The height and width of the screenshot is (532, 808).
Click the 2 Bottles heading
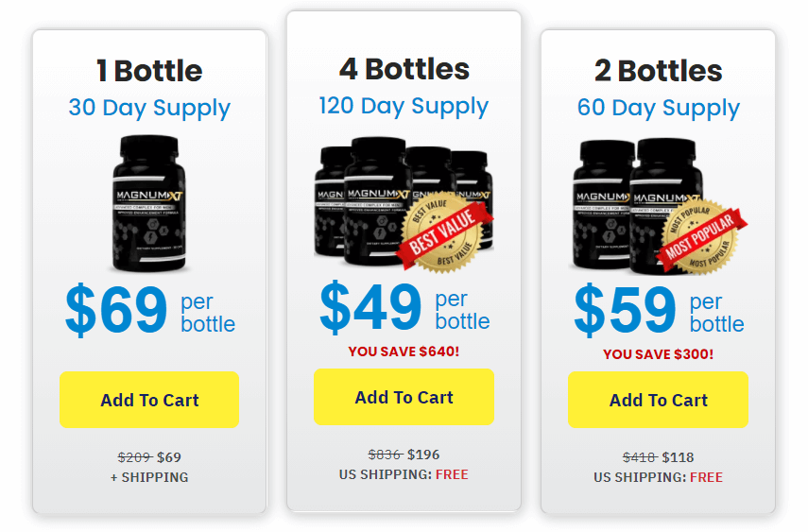[658, 71]
